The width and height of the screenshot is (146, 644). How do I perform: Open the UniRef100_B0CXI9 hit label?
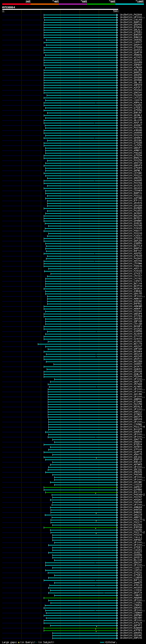(x=131, y=492)
